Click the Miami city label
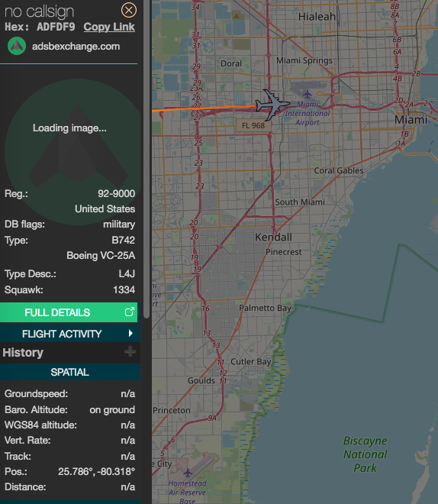Image resolution: width=438 pixels, height=504 pixels. coord(411,120)
